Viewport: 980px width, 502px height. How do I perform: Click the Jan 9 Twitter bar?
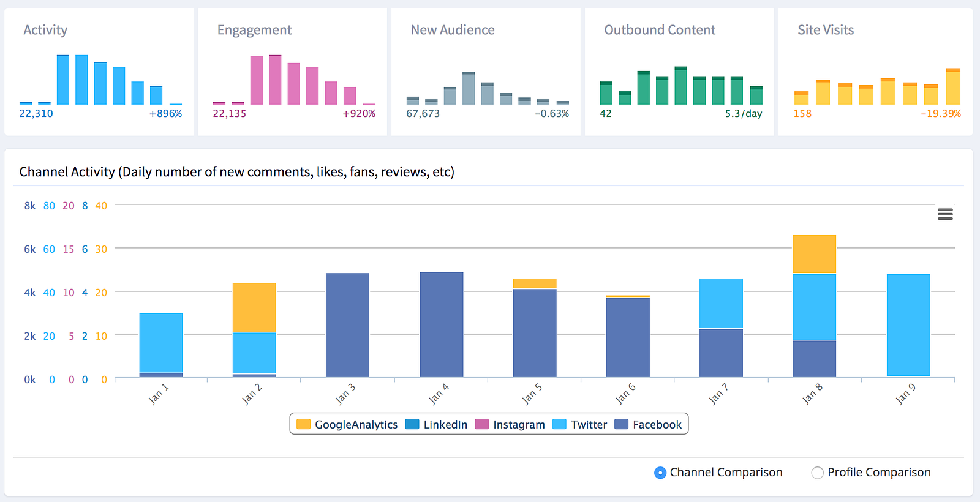tap(908, 325)
